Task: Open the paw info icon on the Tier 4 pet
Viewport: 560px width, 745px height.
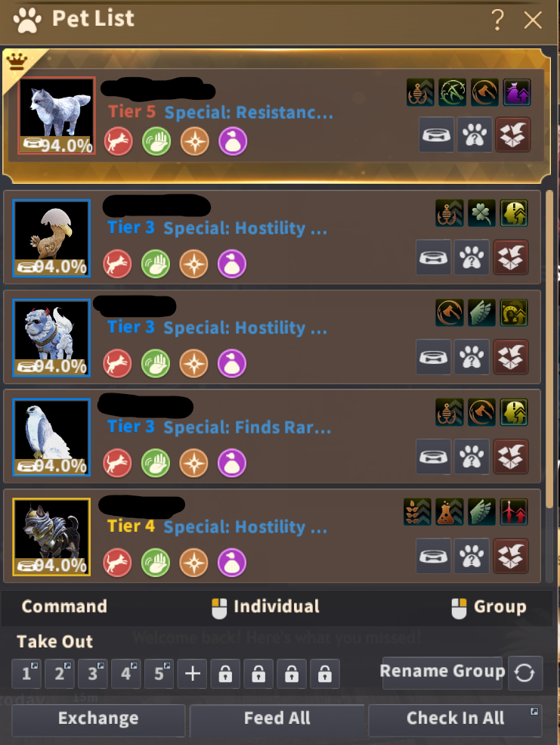Action: tap(472, 556)
